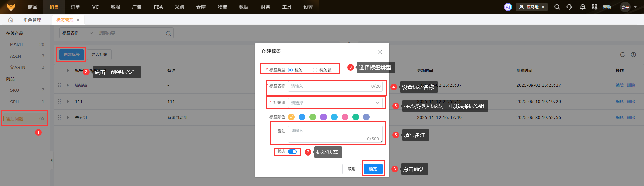
Task: Open the 数据 top menu
Action: [244, 7]
